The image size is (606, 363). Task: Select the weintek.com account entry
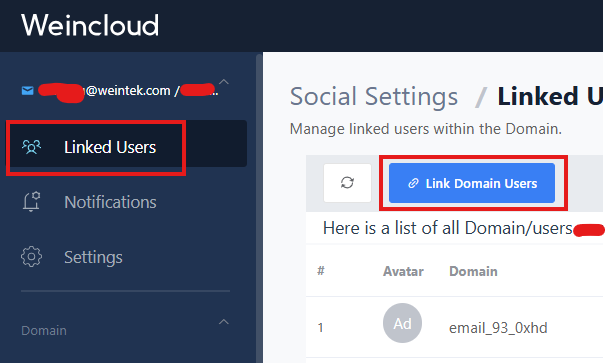(120, 91)
